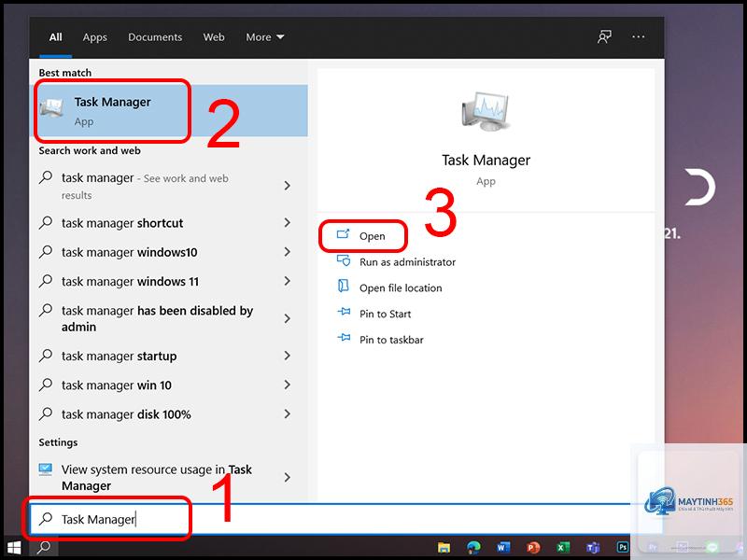Click the Task Manager icon in best match

point(51,107)
